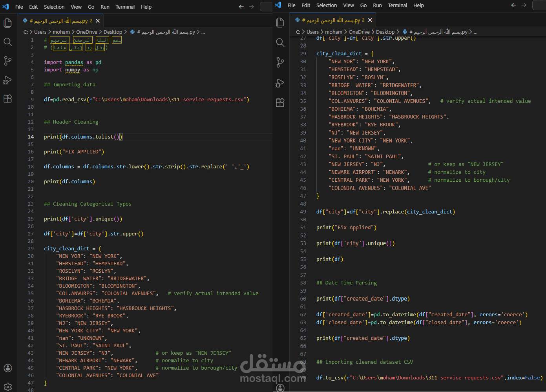Screen dimensions: 546x392
Task: Launch the Run and Debug view
Action: point(7,80)
